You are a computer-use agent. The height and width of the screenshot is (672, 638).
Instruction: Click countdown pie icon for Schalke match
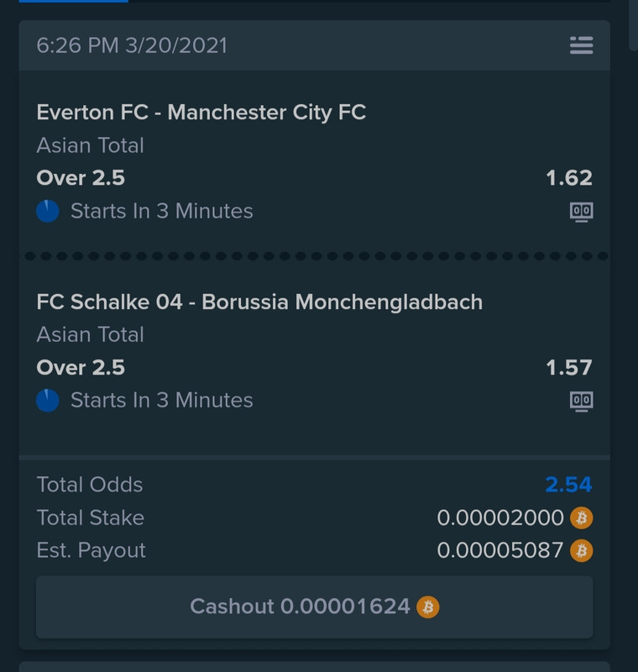48,401
